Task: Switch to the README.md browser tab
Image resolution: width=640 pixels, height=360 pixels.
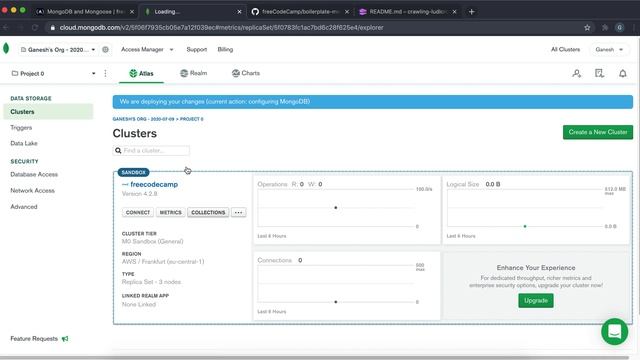Action: tap(407, 11)
